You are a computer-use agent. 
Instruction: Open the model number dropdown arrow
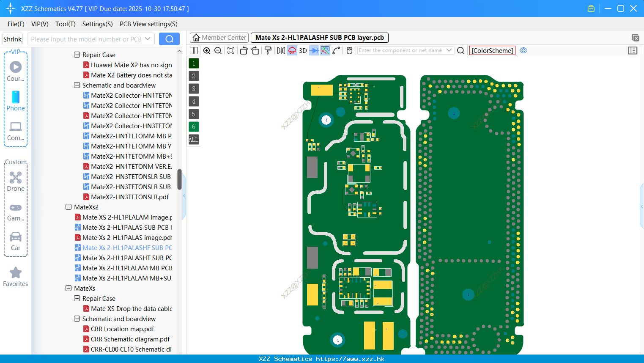tap(148, 39)
